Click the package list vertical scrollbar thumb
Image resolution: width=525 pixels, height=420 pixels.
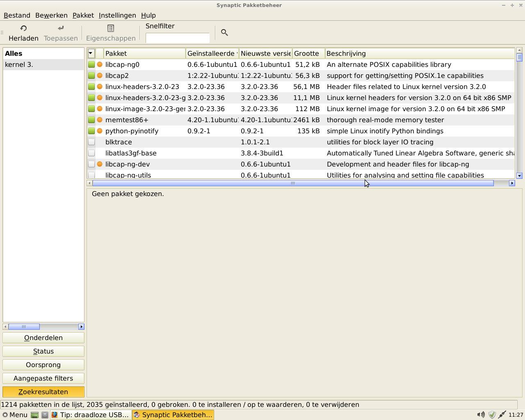pyautogui.click(x=519, y=57)
